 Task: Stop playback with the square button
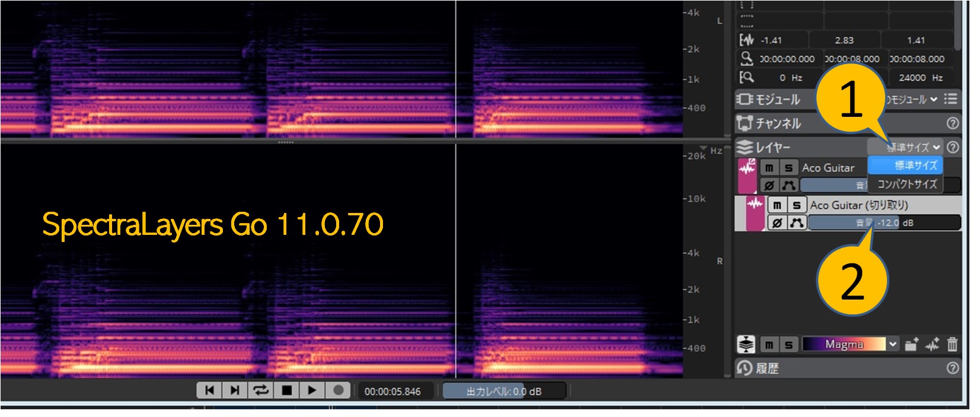[x=286, y=390]
